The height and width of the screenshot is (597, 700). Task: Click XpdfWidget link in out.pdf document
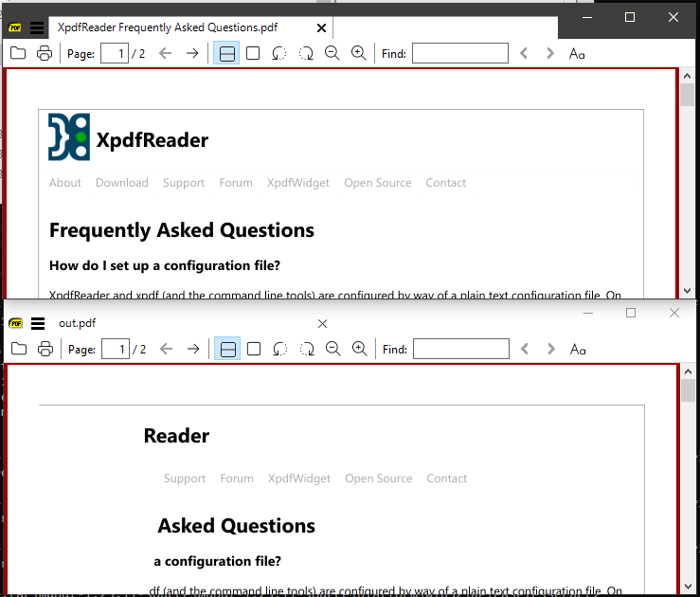pyautogui.click(x=299, y=479)
